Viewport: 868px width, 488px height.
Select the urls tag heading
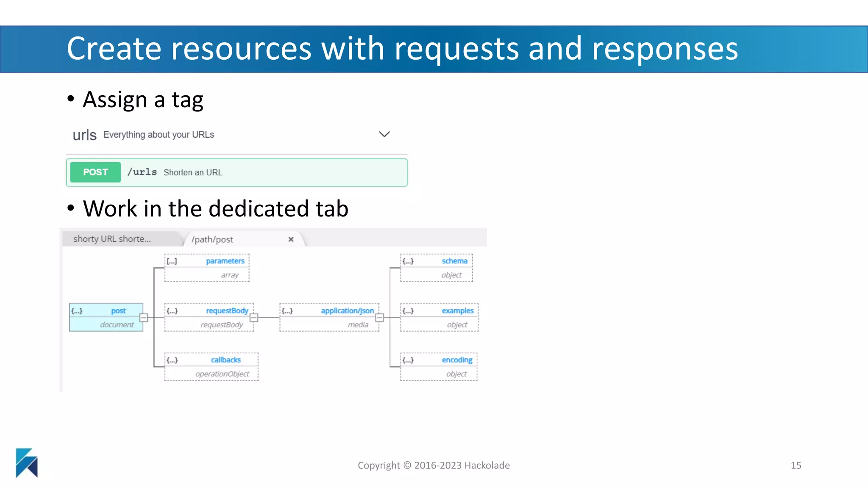click(85, 135)
